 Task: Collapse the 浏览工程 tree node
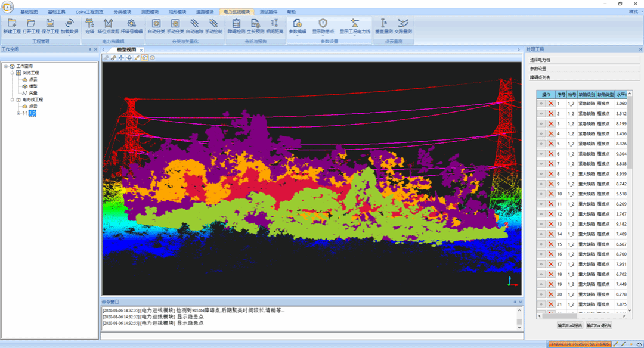(13, 73)
